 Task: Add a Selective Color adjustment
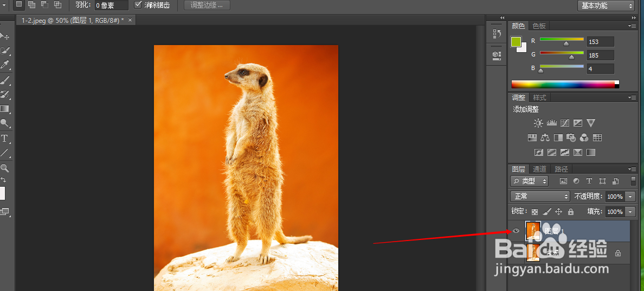(578, 153)
